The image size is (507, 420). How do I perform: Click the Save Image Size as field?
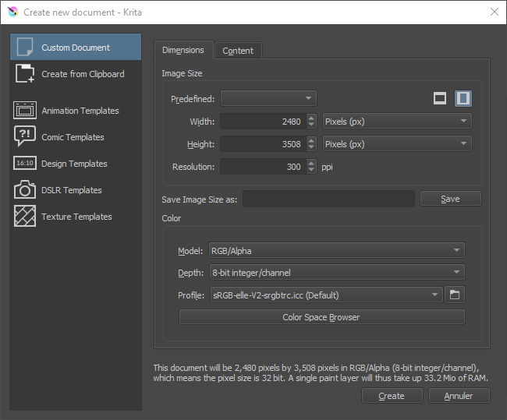pyautogui.click(x=328, y=199)
